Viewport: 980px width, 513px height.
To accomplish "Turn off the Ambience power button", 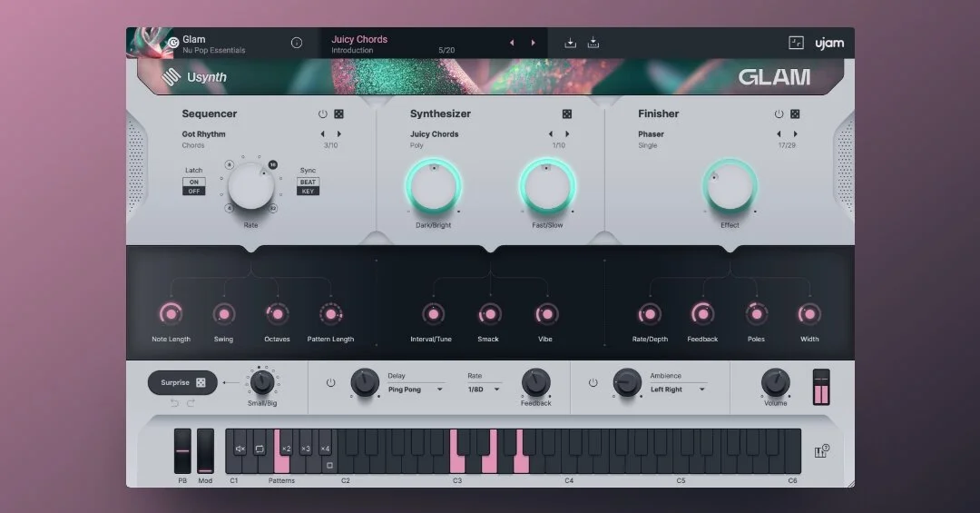I will [x=593, y=382].
